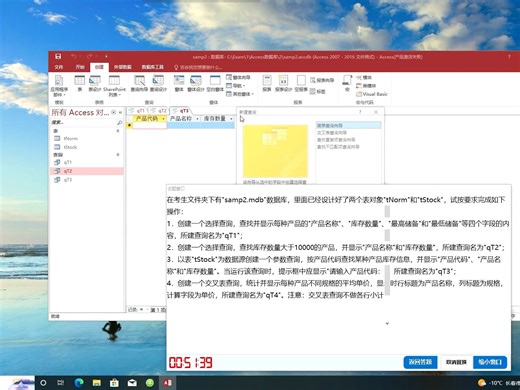Click the 查询设计 icon
Viewport: 520px width, 390px height.
(158, 83)
